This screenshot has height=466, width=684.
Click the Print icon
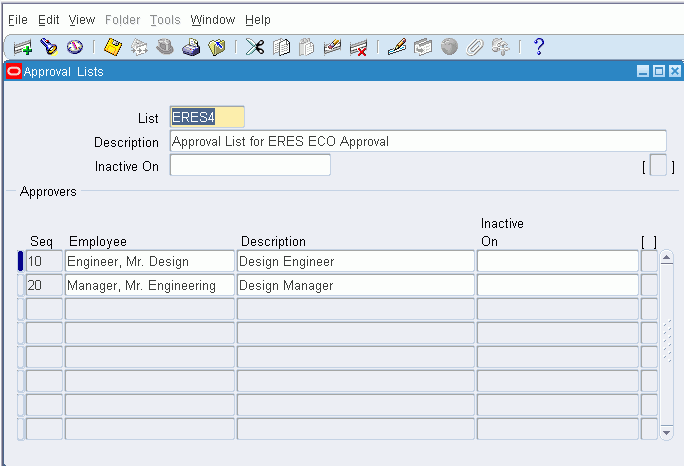(191, 47)
